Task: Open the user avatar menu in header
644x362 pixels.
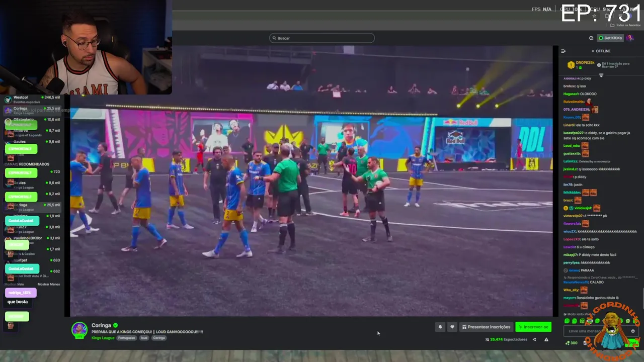Action: (630, 38)
